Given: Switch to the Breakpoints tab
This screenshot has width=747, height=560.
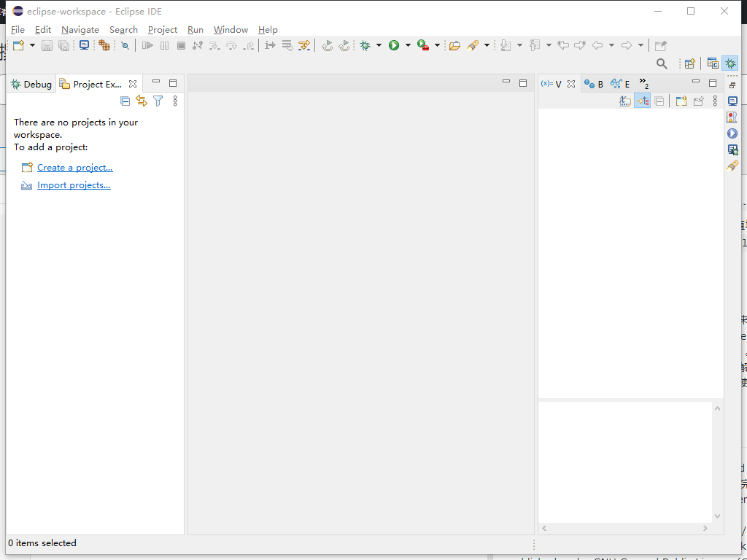Looking at the screenshot, I should (594, 85).
